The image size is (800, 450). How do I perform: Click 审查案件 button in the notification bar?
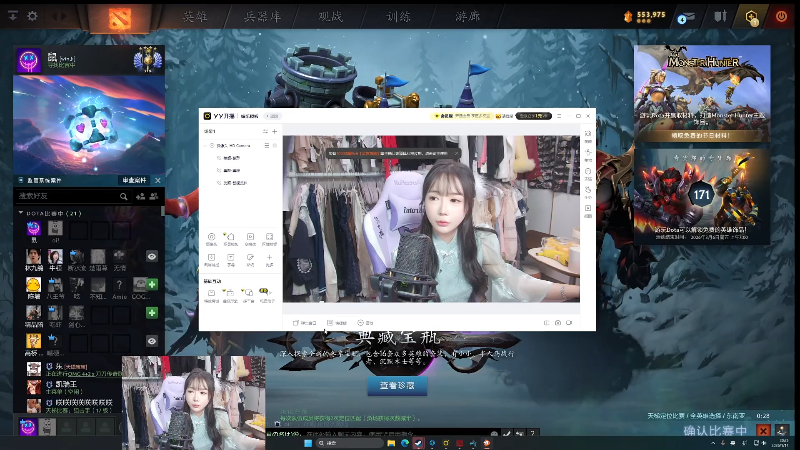[x=134, y=180]
